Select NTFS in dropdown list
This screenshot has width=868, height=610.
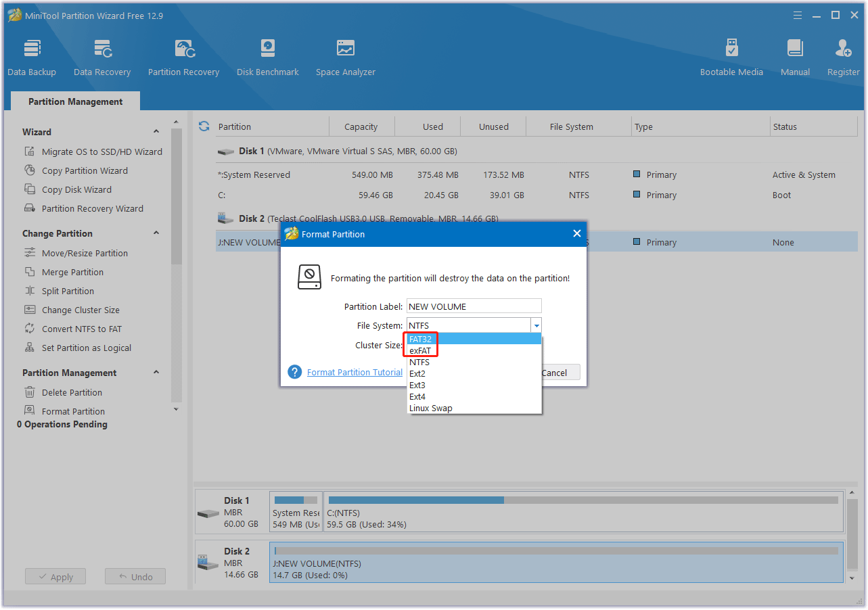coord(474,362)
